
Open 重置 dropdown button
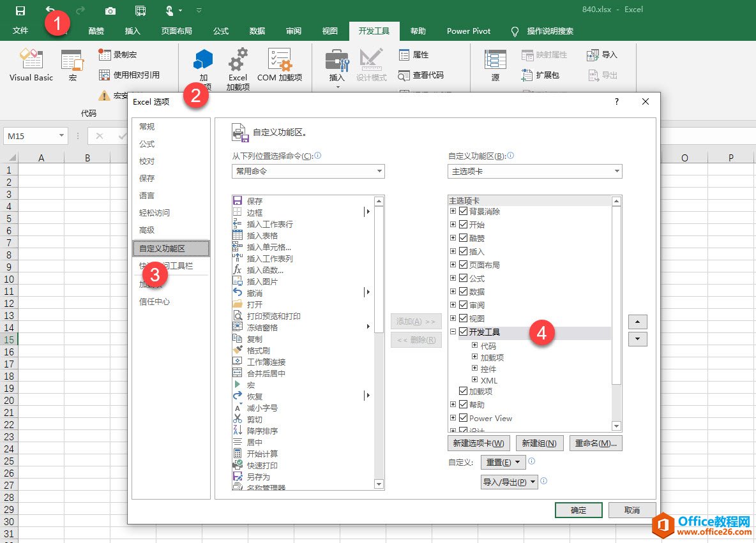pos(503,462)
